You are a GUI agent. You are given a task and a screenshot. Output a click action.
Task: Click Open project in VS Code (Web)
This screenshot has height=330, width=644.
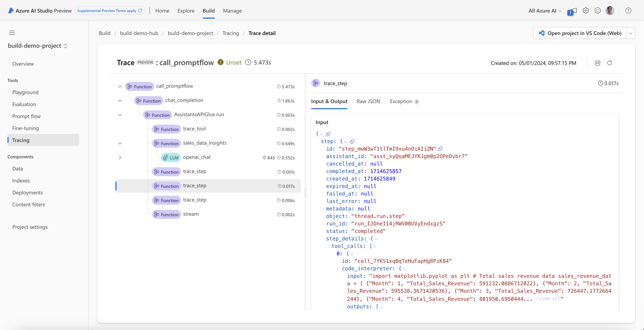point(580,33)
